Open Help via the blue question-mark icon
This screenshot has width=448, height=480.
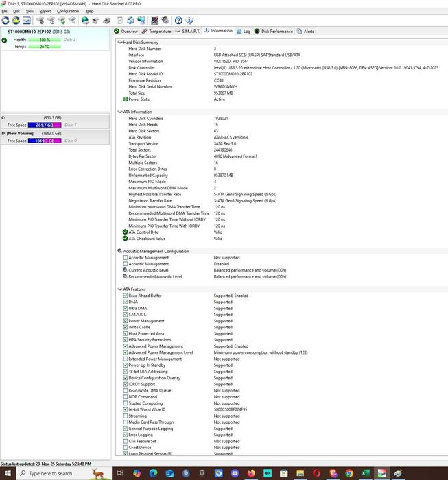pos(178,21)
